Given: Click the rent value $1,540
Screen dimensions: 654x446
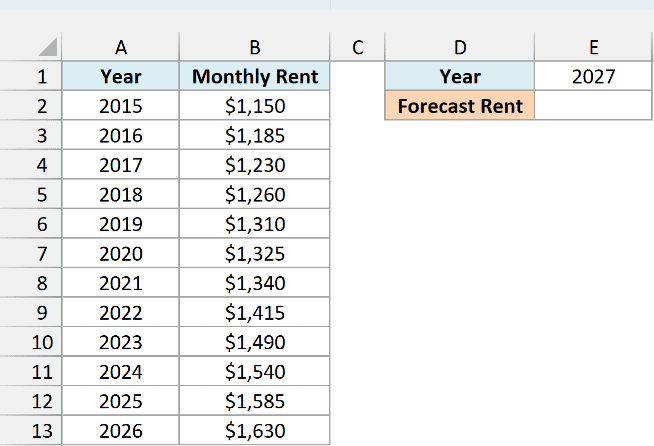Looking at the screenshot, I should tap(254, 372).
